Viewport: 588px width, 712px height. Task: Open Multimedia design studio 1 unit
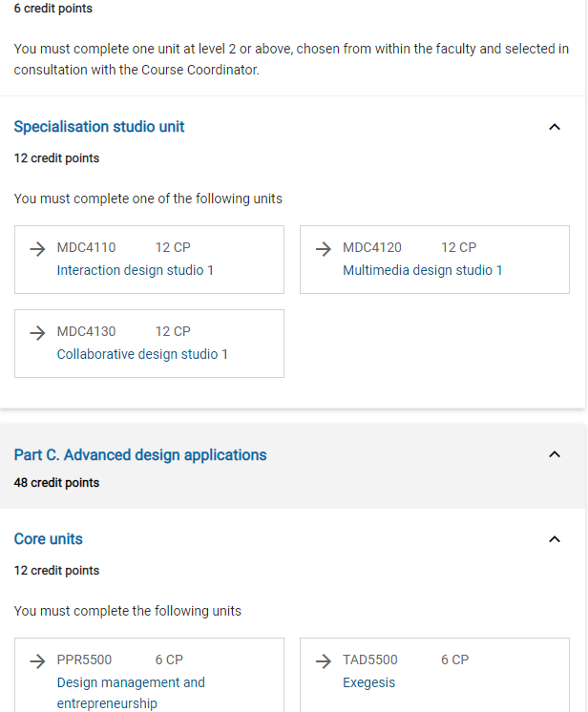tap(423, 270)
